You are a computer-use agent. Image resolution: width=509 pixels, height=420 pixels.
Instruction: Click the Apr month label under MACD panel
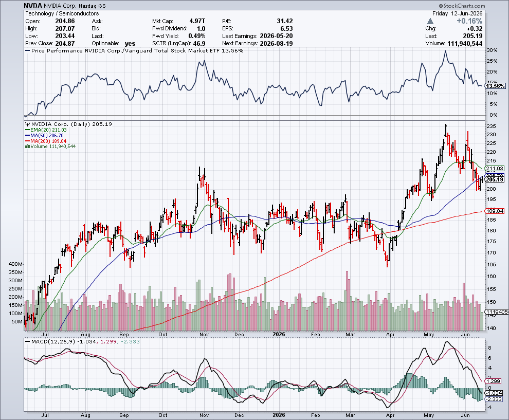(x=390, y=415)
